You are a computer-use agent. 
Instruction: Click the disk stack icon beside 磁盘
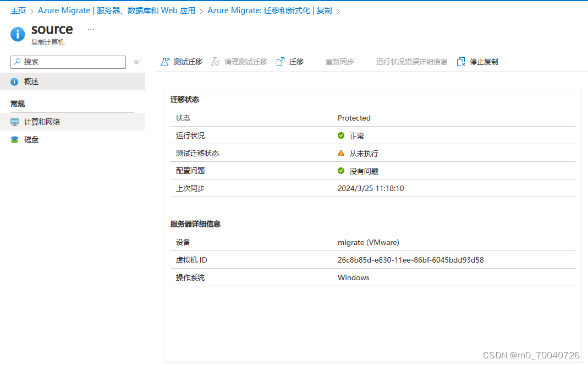[15, 140]
